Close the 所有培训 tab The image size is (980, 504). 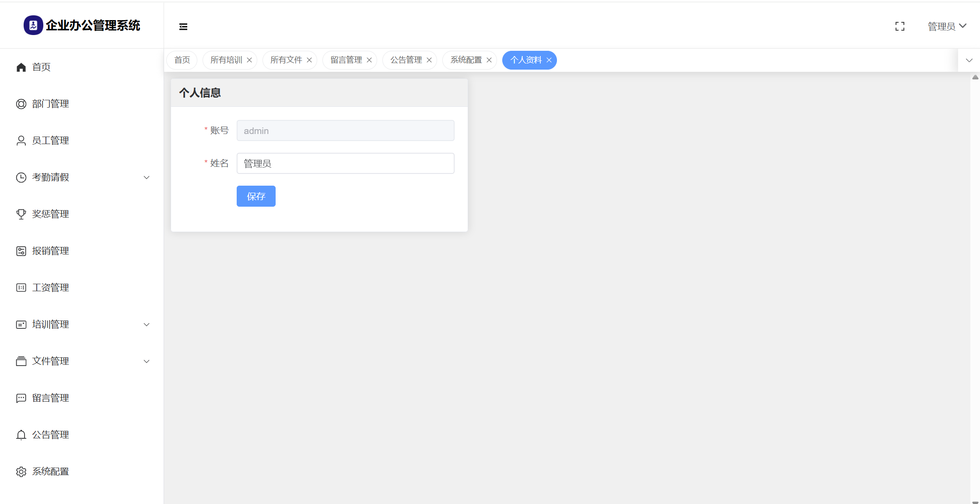[x=249, y=60]
